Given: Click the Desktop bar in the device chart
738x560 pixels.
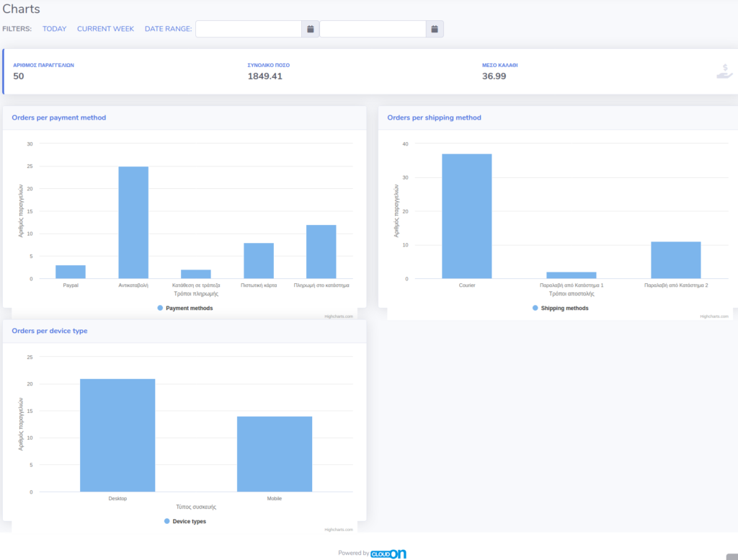Looking at the screenshot, I should (117, 432).
